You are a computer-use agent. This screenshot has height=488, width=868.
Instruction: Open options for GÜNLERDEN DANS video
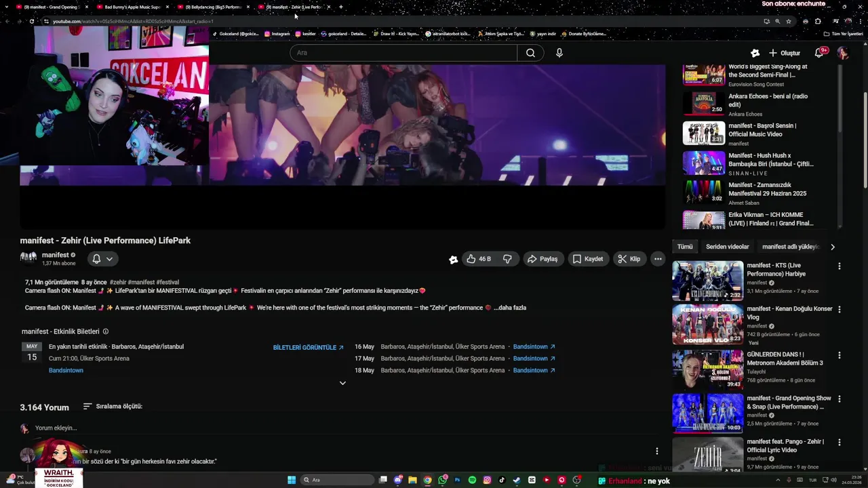coord(839,355)
